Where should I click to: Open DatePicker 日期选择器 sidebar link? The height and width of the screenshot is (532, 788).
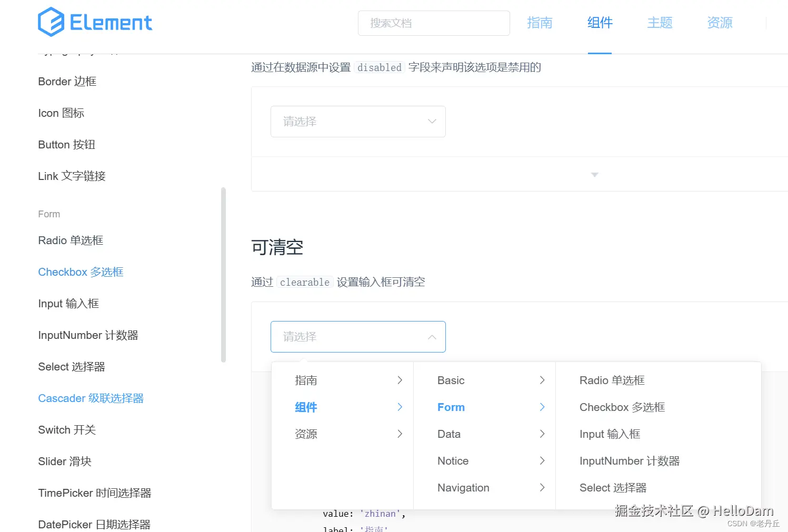(x=94, y=525)
